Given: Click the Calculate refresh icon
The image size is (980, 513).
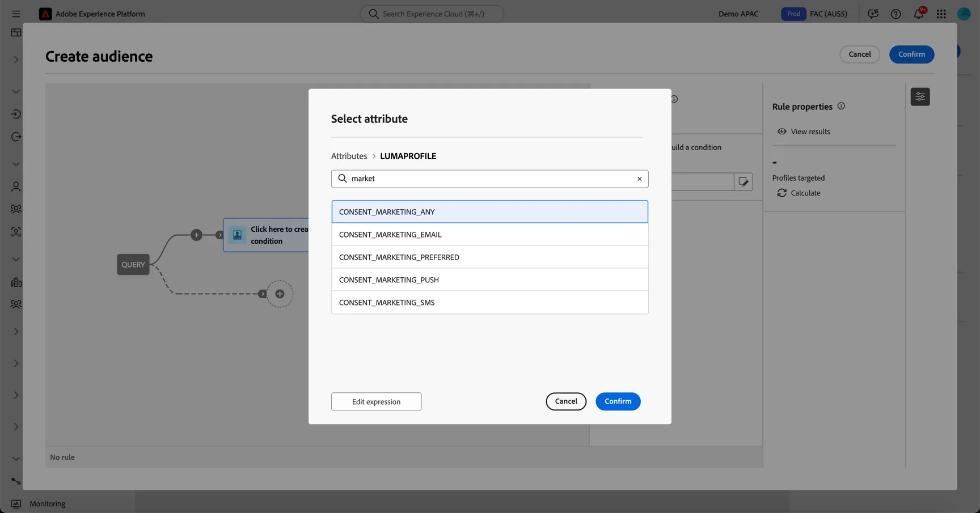Looking at the screenshot, I should click(782, 193).
